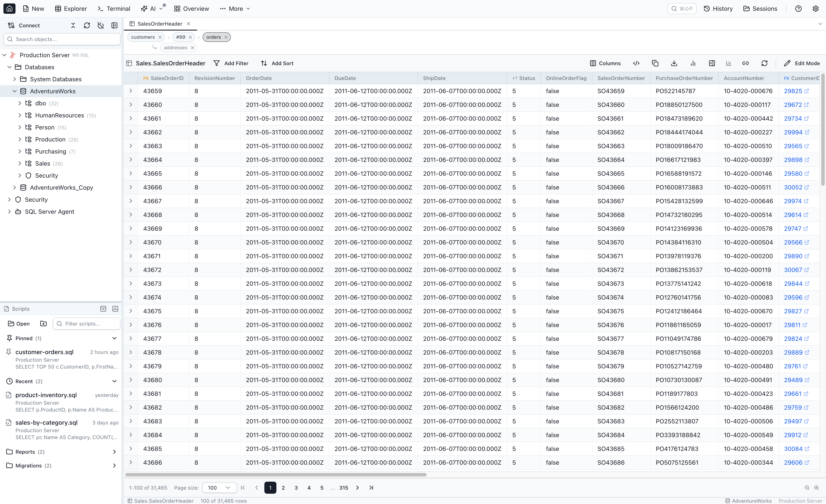This screenshot has width=826, height=504.
Task: Click the home icon in top bar
Action: (x=9, y=9)
